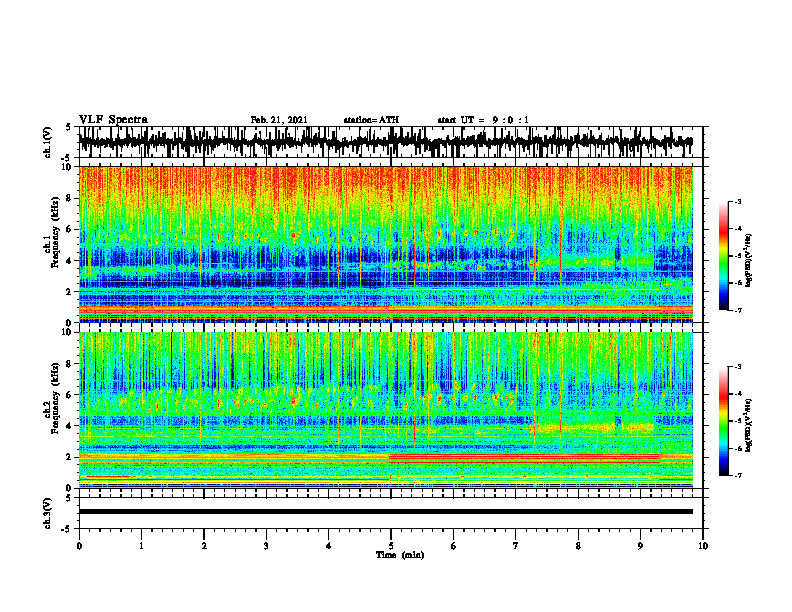Select the "ch.1(V)" waveform axis label
Viewport: 792px width, 612px height.
48,142
